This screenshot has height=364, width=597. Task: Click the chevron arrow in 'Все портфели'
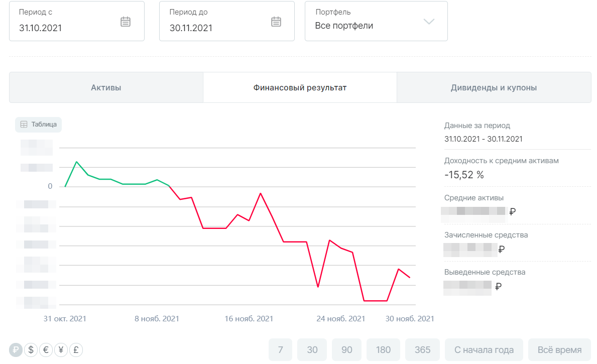(428, 22)
